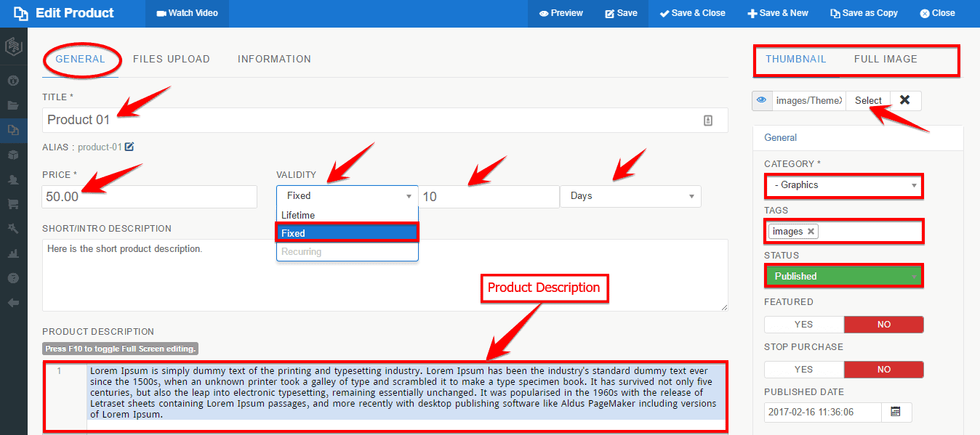Screen dimensions: 980x435
Task: Open the Days unit dropdown
Action: tap(630, 196)
